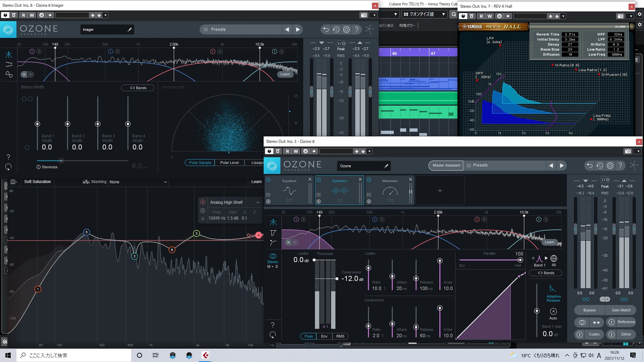This screenshot has height=362, width=644.
Task: Switch vectorscope to Polar Sample
Action: tap(200, 163)
